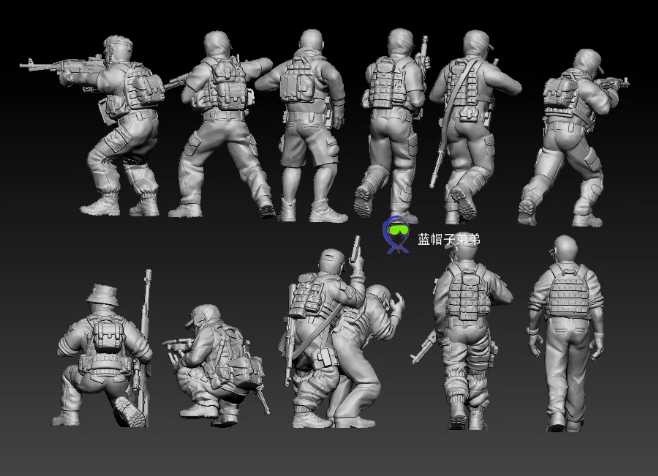Select the soldier figure wearing shorts

coord(306,125)
